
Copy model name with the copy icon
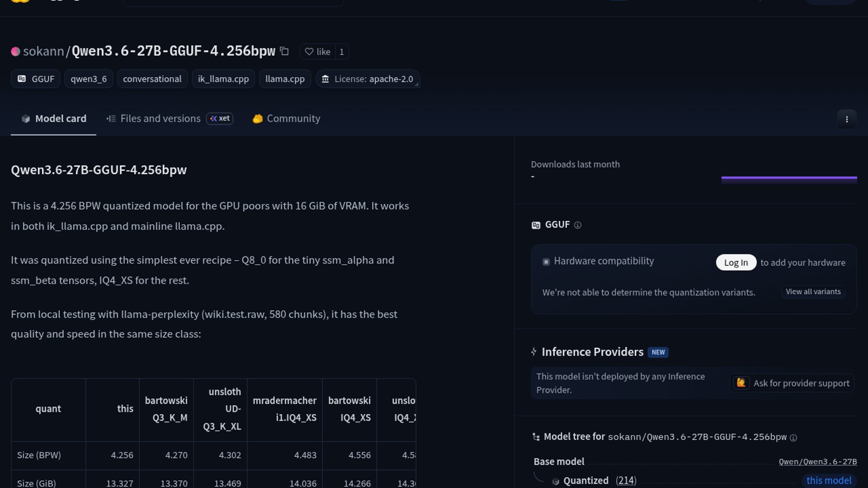point(284,51)
